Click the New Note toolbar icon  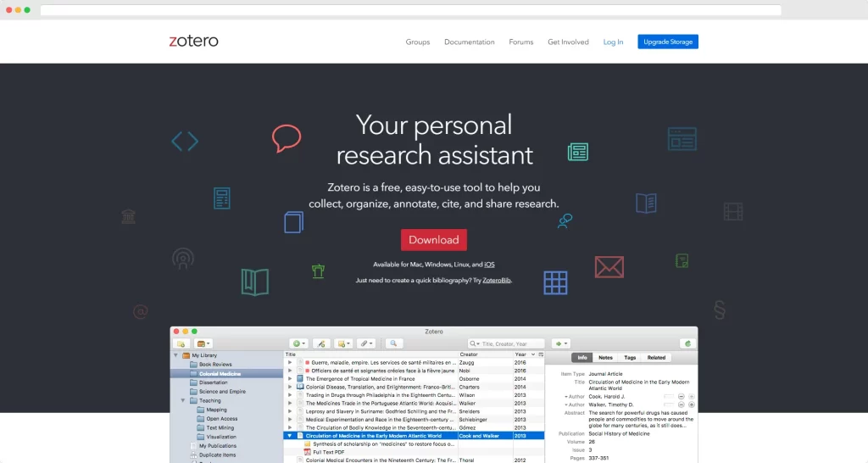(x=343, y=344)
